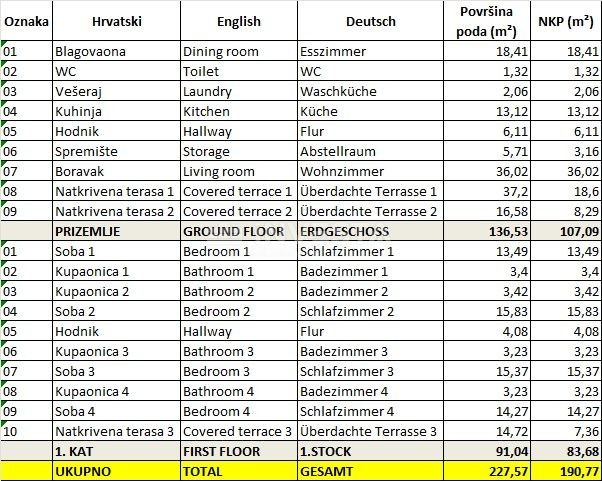
Task: Click the "Blagovaona" cell
Action: 90,51
